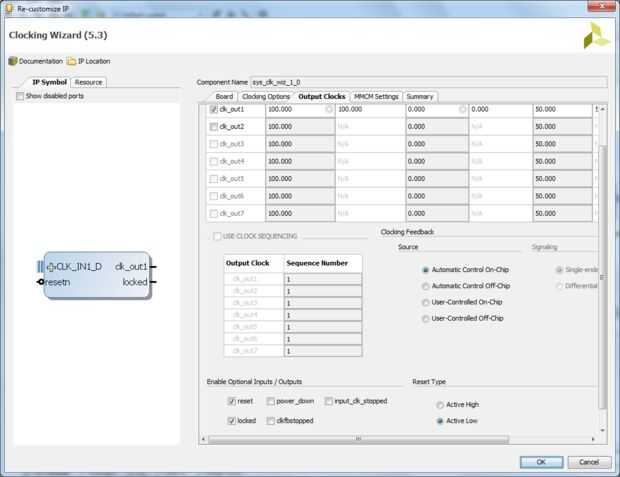Enable the clk_out4 checkbox
Screen dimensions: 620x477
[214, 161]
